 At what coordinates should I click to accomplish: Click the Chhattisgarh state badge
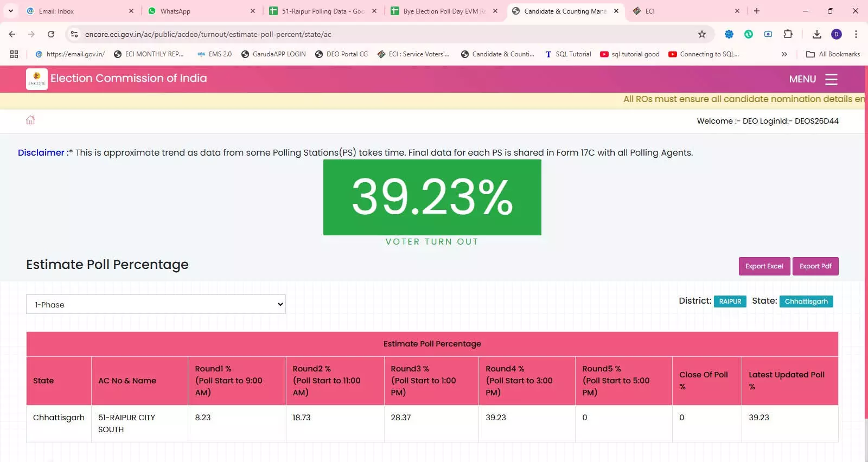click(806, 301)
